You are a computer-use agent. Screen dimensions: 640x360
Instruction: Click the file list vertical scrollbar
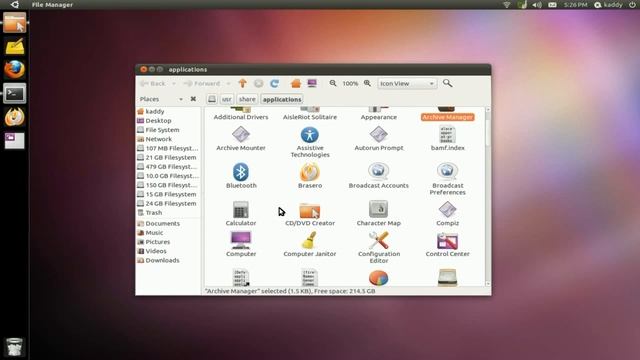pos(488,196)
